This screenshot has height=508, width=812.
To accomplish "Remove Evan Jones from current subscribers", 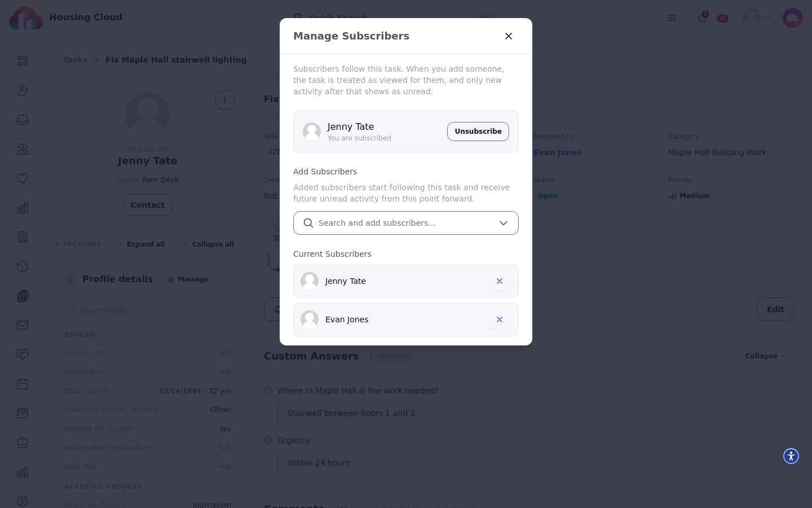I will pyautogui.click(x=500, y=319).
